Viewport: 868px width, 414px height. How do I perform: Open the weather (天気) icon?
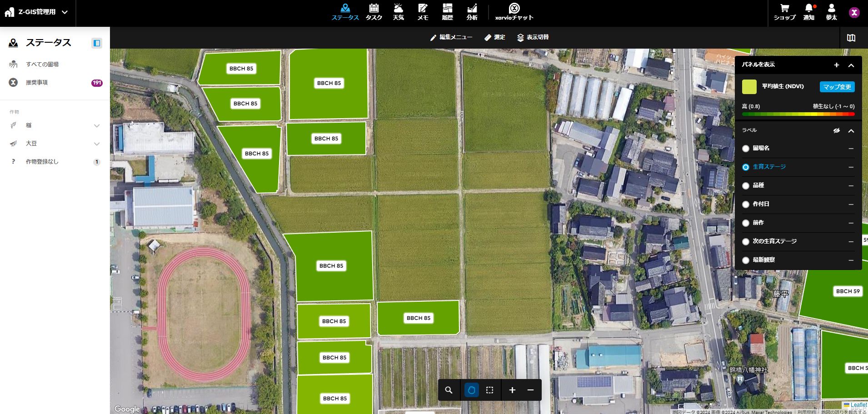pos(398,12)
